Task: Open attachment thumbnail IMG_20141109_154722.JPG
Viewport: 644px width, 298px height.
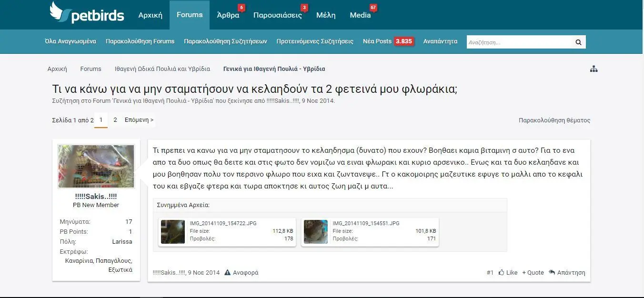Action: tap(173, 232)
